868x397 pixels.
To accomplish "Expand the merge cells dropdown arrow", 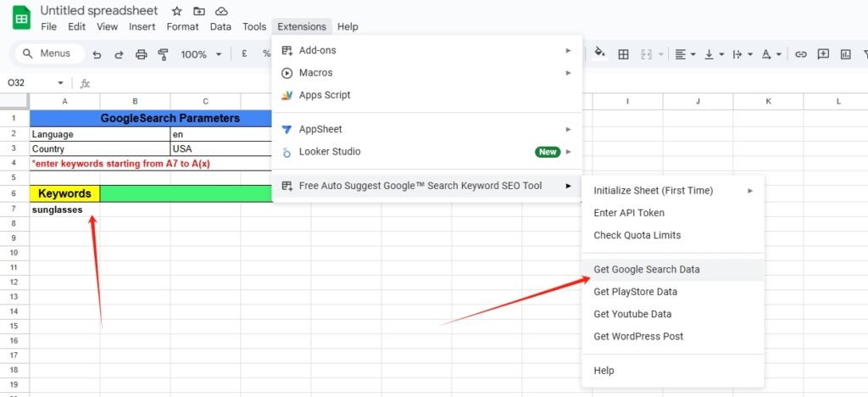I will (x=661, y=54).
